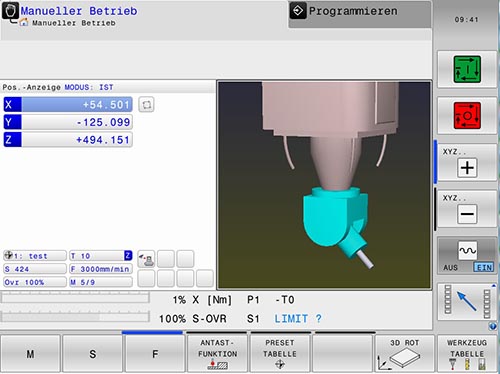Click the blue arrow soft-key row switcher
Screen dimensions: 500x374
467,302
